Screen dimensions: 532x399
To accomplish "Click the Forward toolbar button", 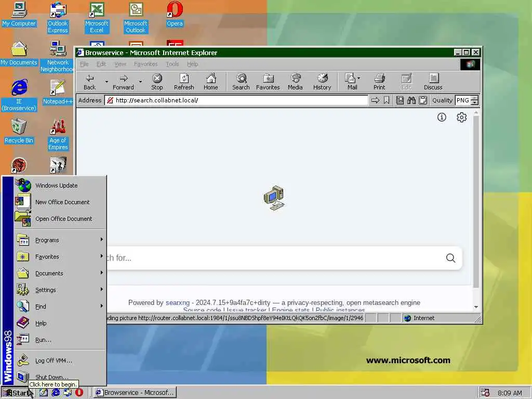I will coord(123,82).
